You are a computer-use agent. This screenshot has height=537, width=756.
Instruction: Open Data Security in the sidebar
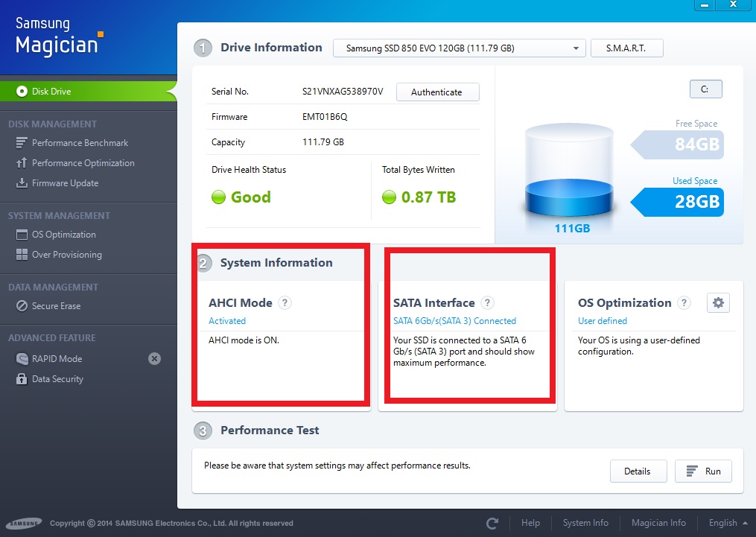57,379
